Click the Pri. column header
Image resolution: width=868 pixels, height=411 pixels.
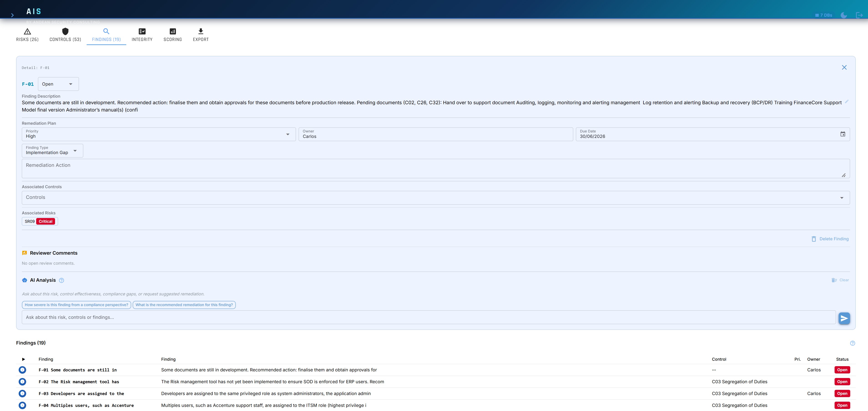click(797, 359)
